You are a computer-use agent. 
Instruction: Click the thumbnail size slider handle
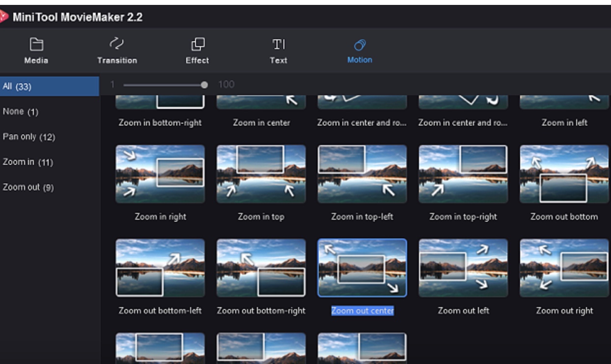tap(204, 85)
